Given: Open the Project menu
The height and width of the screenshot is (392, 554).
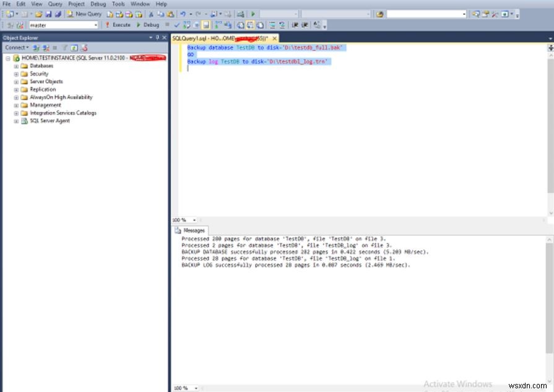Looking at the screenshot, I should click(x=76, y=4).
